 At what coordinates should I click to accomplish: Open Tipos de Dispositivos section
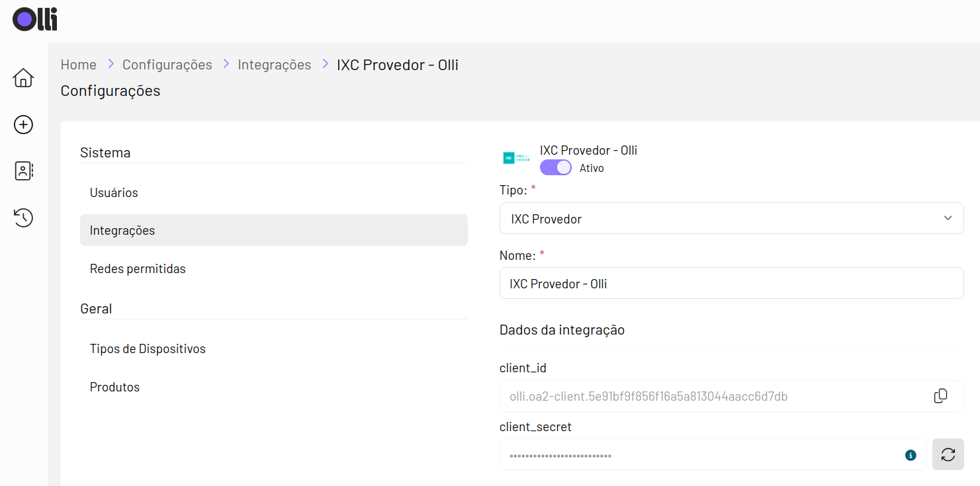pyautogui.click(x=273, y=348)
